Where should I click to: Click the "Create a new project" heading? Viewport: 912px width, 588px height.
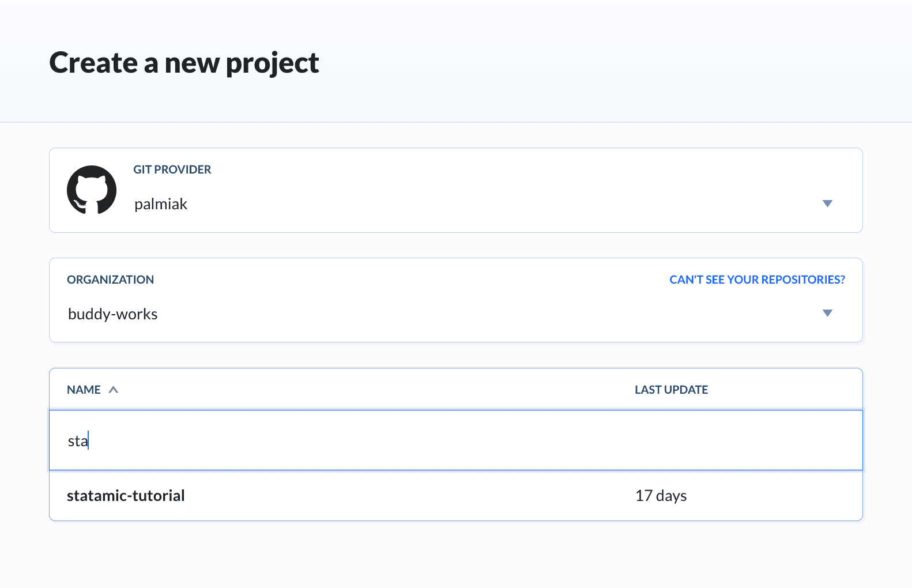click(184, 63)
